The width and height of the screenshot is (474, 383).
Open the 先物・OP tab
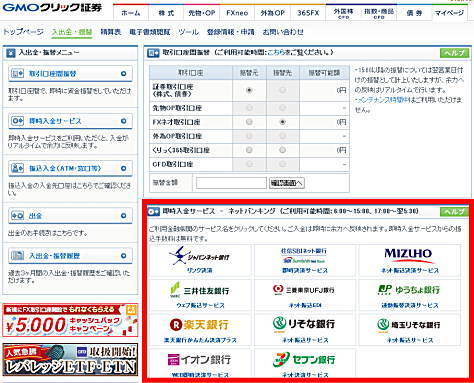(x=201, y=13)
